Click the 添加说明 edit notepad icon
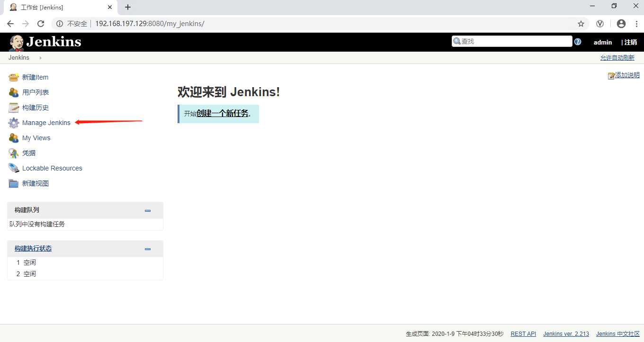Viewport: 644px width, 342px height. point(611,76)
